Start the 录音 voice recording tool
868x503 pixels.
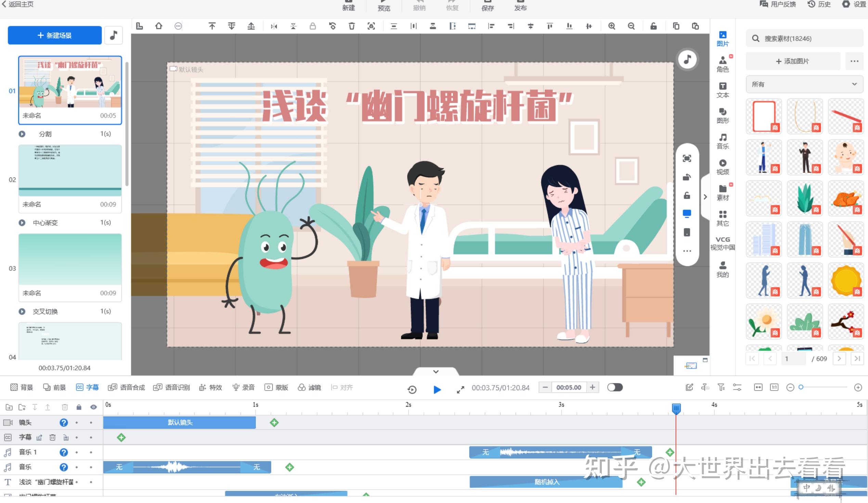pyautogui.click(x=245, y=387)
